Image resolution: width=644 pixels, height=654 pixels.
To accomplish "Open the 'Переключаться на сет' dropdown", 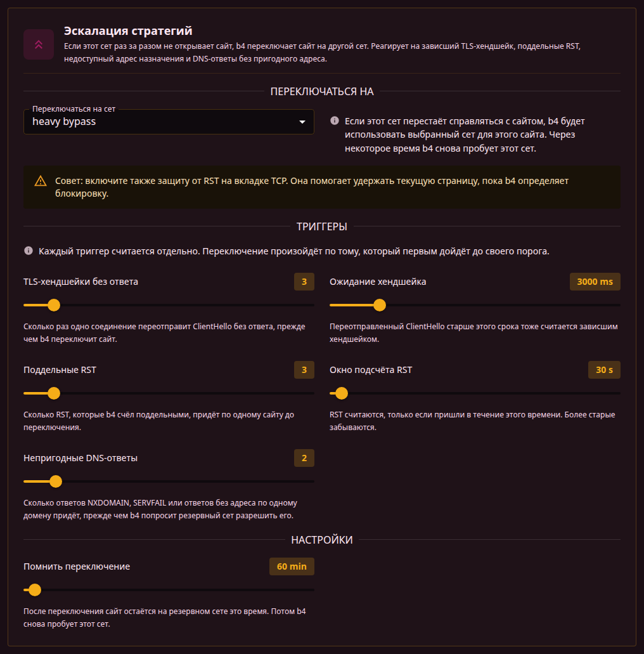I will tap(169, 122).
